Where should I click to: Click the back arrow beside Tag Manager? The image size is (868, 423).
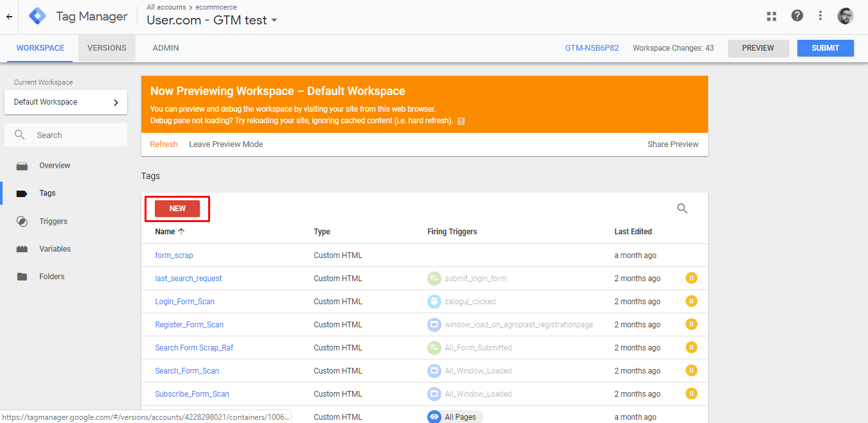(x=9, y=17)
